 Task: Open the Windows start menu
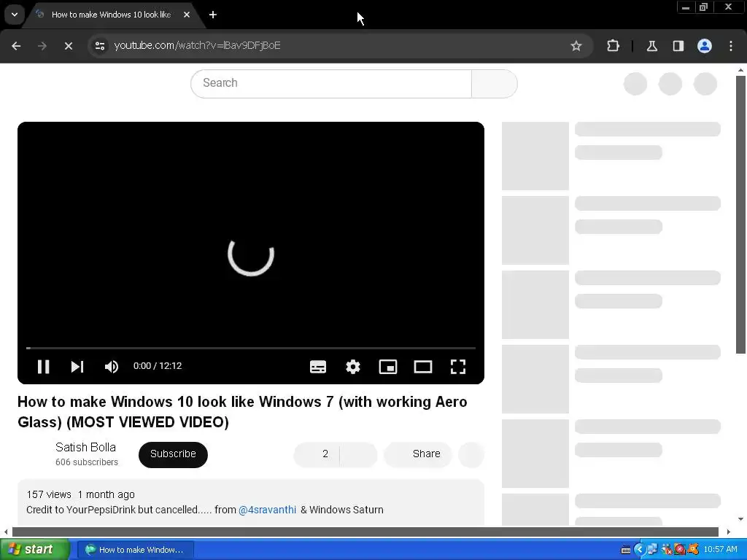[34, 550]
